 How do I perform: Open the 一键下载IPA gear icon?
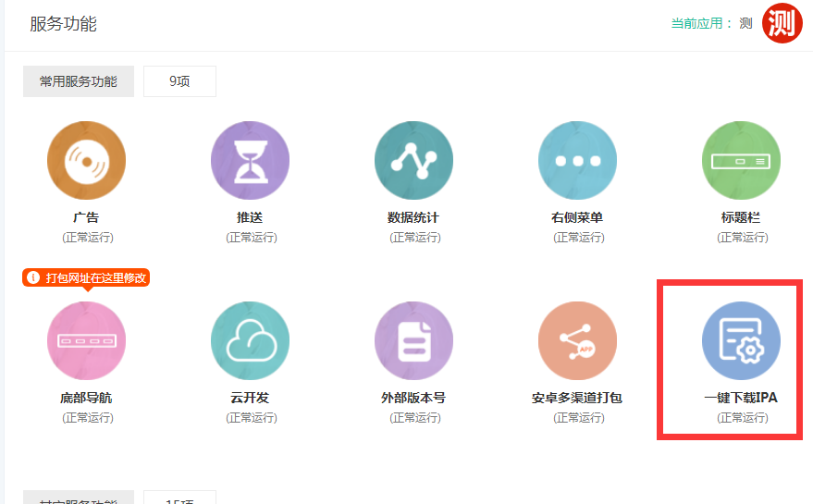741,340
